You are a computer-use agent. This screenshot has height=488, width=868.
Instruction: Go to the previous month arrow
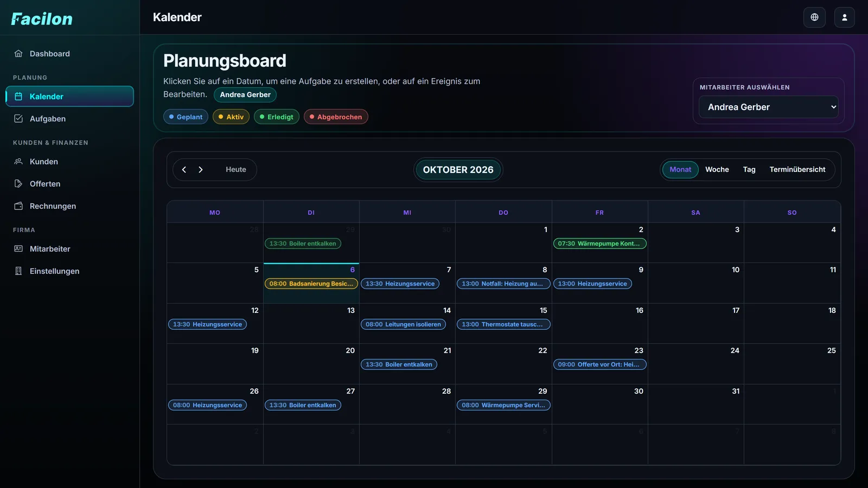point(184,170)
